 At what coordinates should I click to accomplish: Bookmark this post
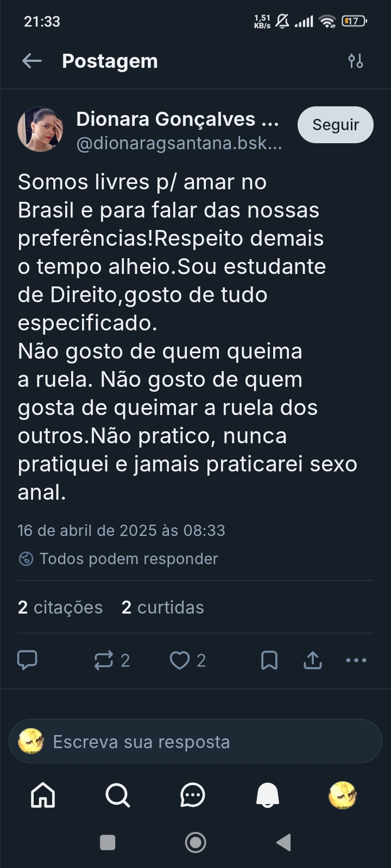269,660
